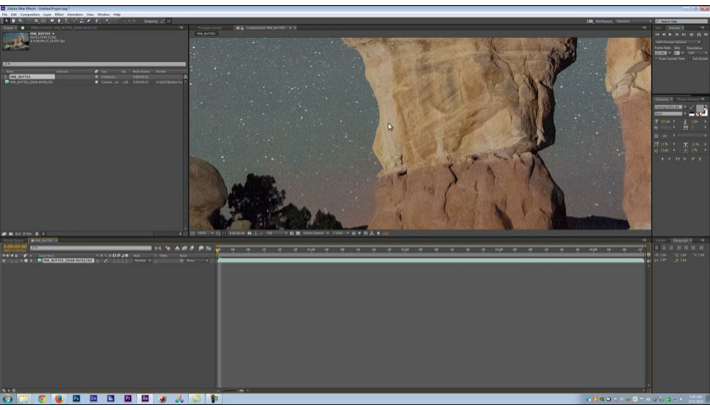Image resolution: width=710 pixels, height=410 pixels.
Task: Select the Clone Stamp tool
Action: [82, 21]
